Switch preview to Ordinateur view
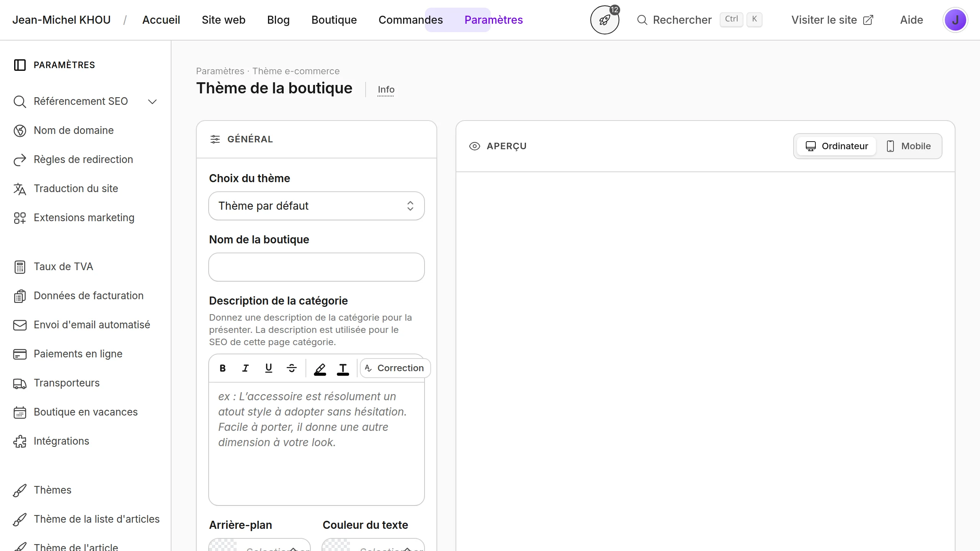980x551 pixels. pos(836,146)
